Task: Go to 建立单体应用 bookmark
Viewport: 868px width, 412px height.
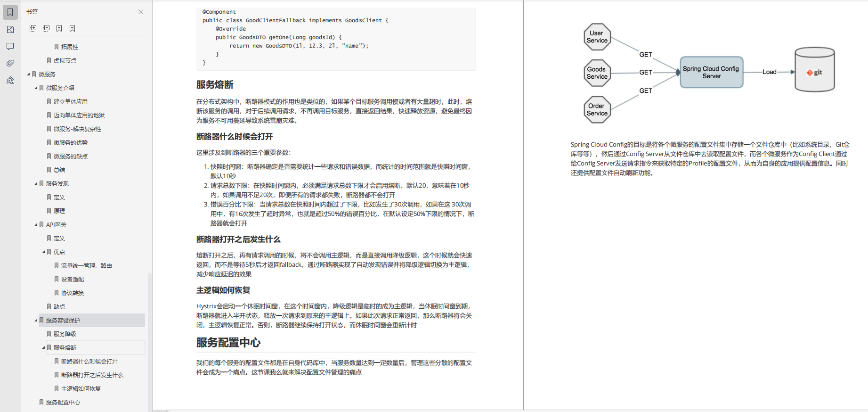Action: (x=71, y=101)
